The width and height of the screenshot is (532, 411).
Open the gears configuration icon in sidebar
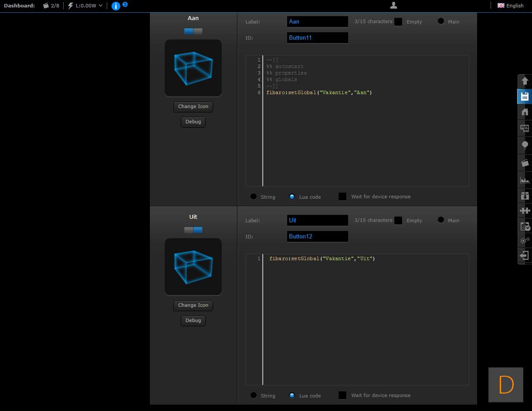pos(525,240)
